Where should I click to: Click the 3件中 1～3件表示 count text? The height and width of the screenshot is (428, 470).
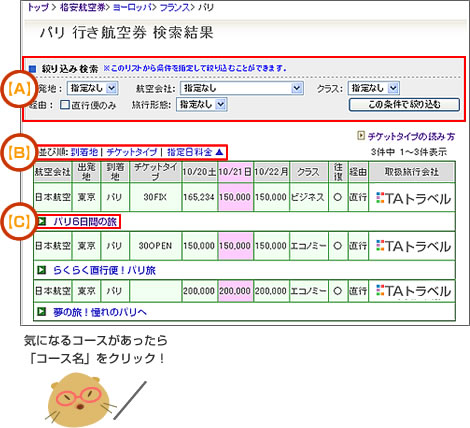coord(409,152)
